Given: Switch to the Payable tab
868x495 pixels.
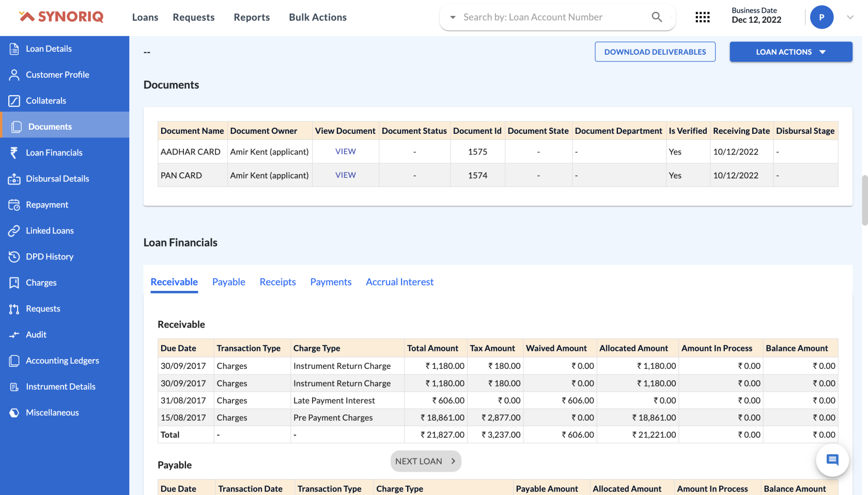Looking at the screenshot, I should [229, 282].
